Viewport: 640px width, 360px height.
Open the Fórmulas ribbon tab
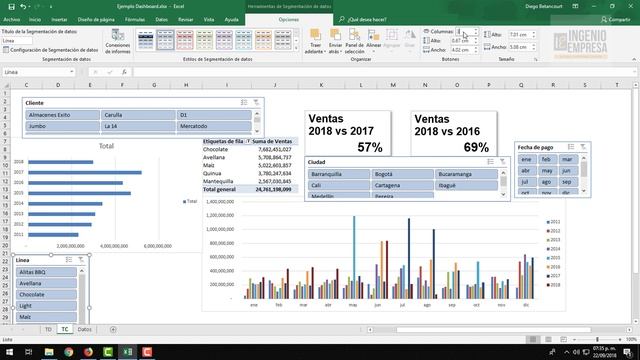135,20
